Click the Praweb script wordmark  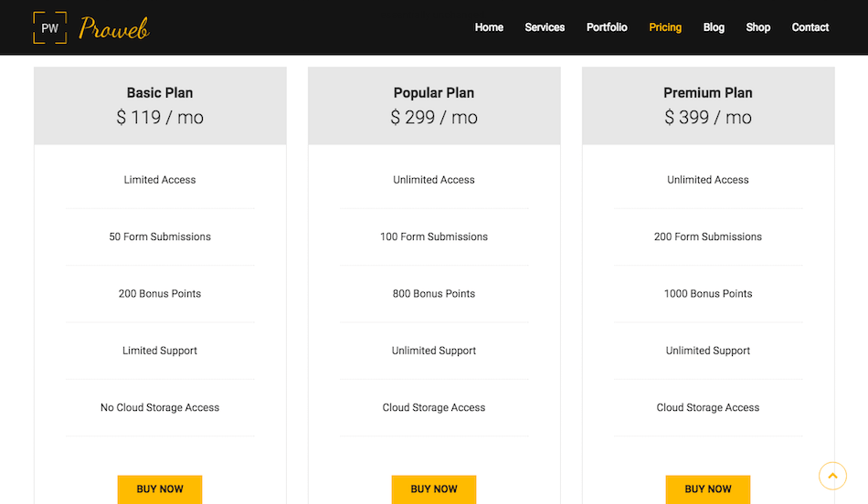click(114, 28)
